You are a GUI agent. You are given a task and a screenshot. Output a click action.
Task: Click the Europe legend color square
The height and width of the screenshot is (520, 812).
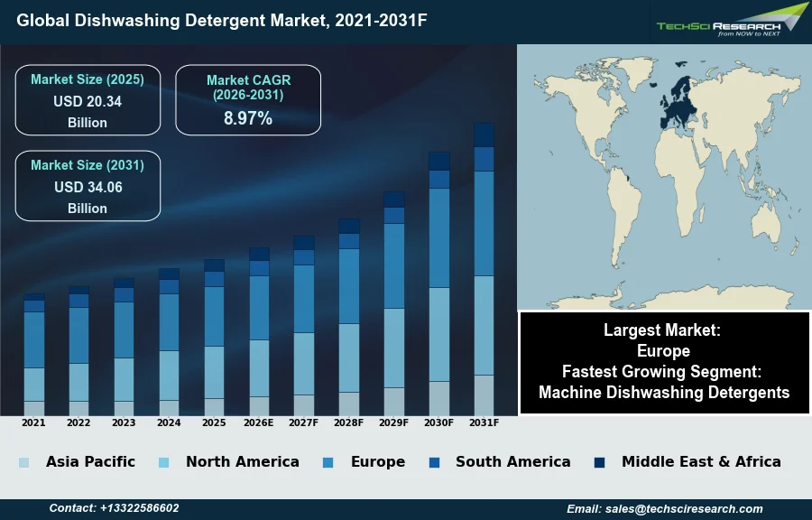[x=328, y=462]
